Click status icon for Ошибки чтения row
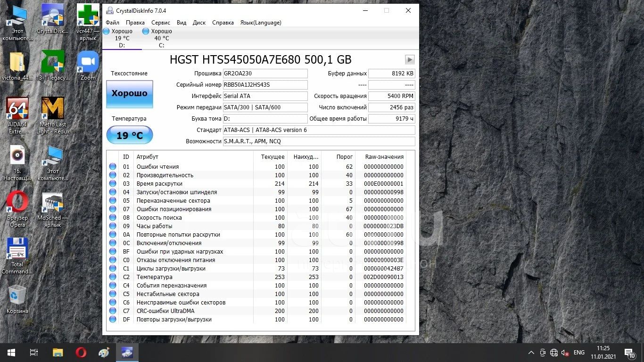The width and height of the screenshot is (644, 362). pos(113,166)
